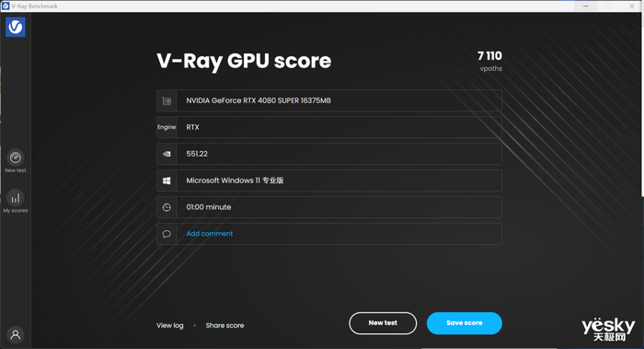644x349 pixels.
Task: Close the V-Ray Benchmark window
Action: pyautogui.click(x=632, y=6)
